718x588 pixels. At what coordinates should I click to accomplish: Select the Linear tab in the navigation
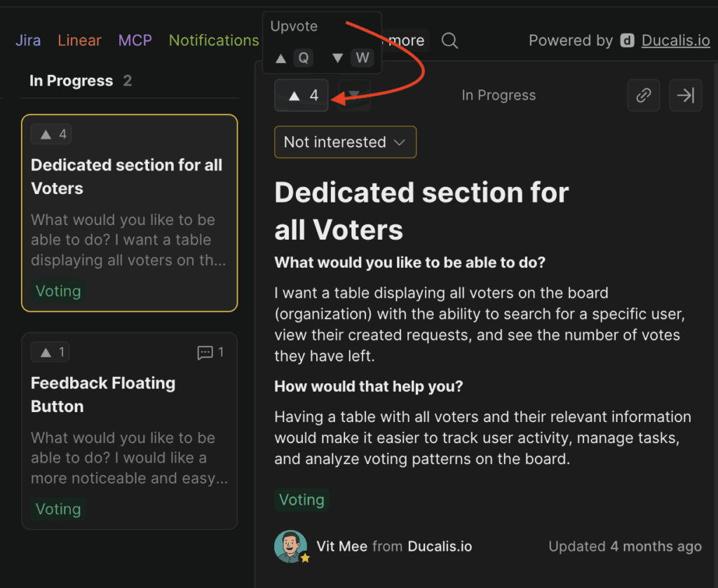(x=79, y=41)
